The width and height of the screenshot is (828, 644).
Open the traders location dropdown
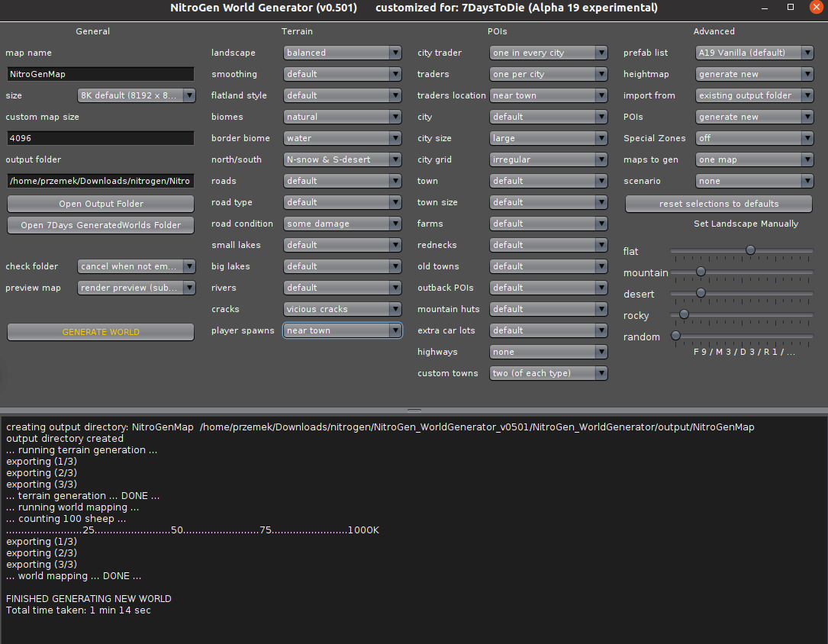(x=548, y=95)
